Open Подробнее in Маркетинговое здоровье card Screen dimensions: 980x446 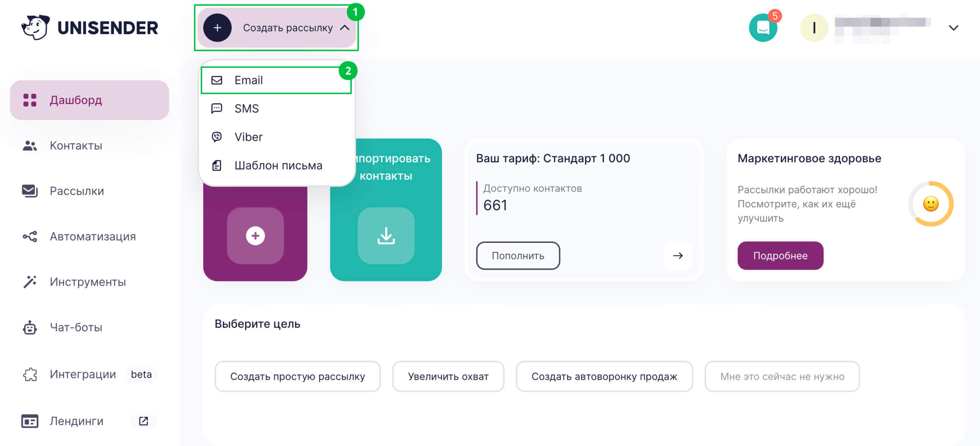coord(780,256)
